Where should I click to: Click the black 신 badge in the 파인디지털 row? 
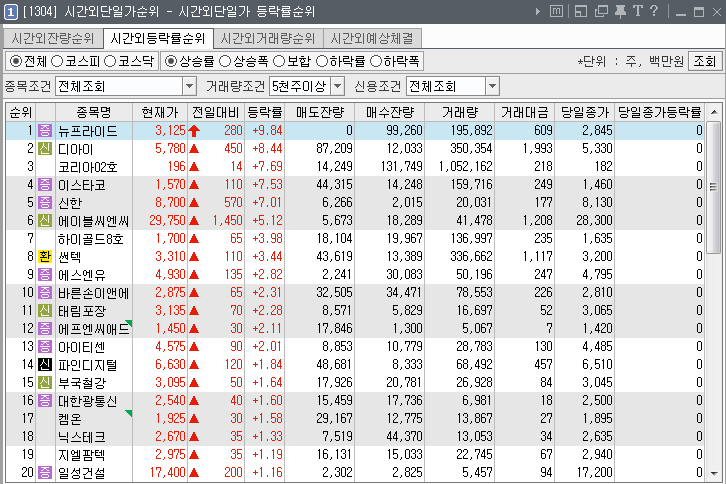45,365
